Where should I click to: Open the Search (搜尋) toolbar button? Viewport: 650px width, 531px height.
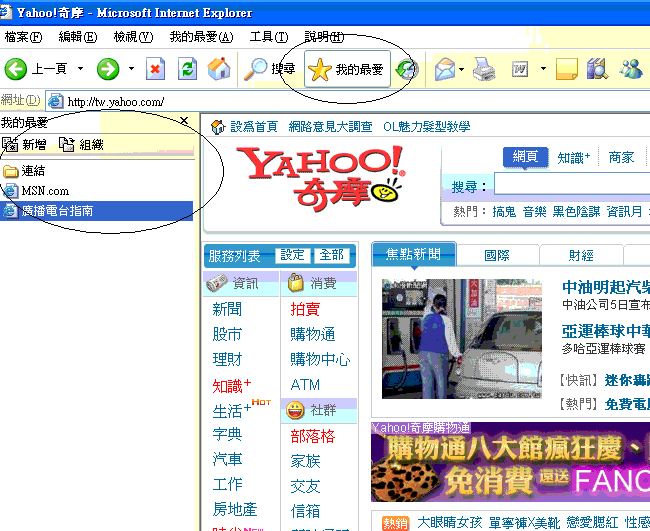[x=271, y=69]
